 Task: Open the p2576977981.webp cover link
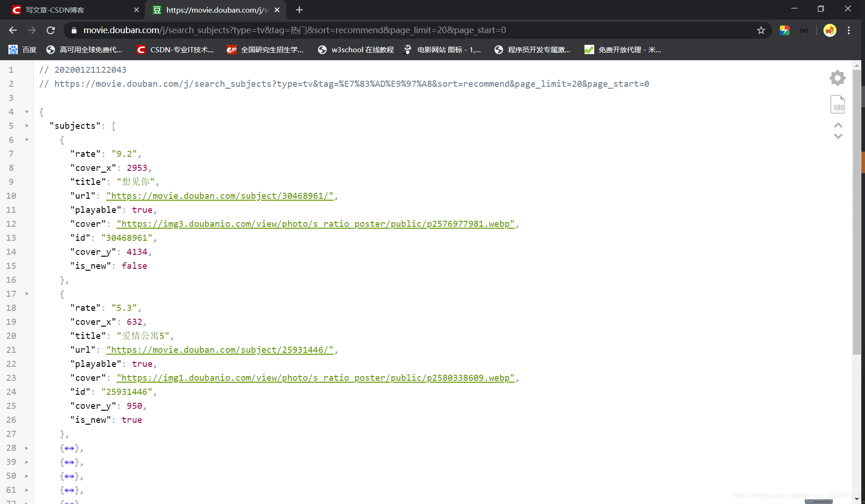(316, 224)
